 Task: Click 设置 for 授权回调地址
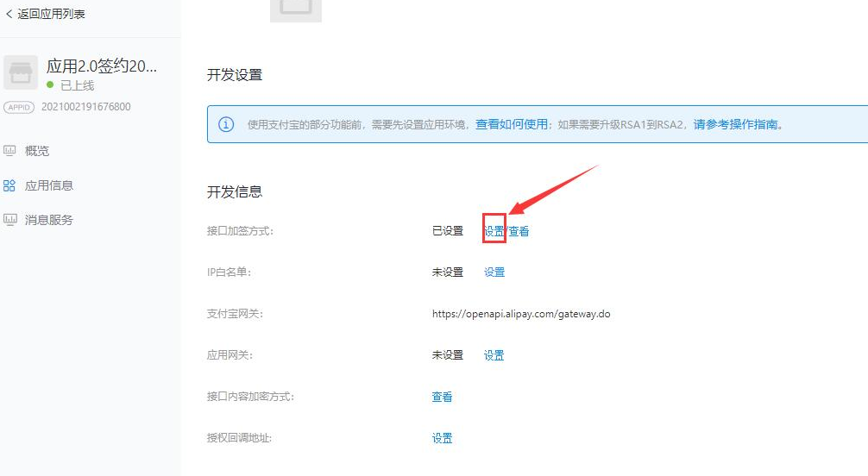(442, 438)
